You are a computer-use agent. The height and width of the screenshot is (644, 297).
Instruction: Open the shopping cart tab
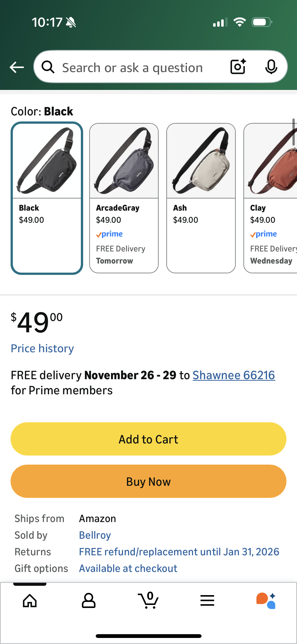click(x=148, y=600)
